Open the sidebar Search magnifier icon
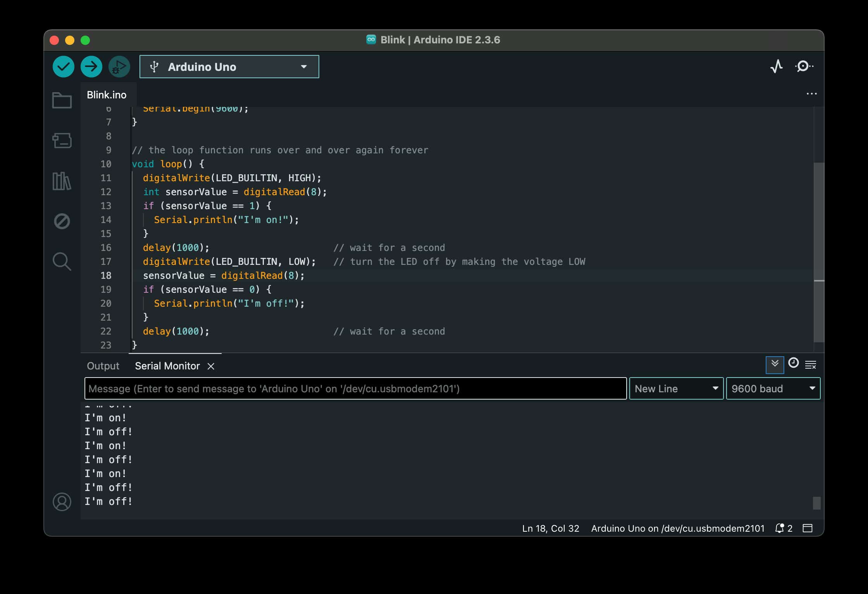Viewport: 868px width, 594px height. tap(62, 261)
